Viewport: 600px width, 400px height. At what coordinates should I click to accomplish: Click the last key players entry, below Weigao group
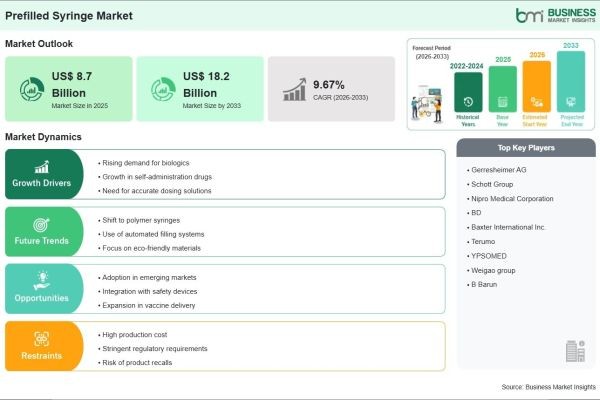click(x=484, y=284)
